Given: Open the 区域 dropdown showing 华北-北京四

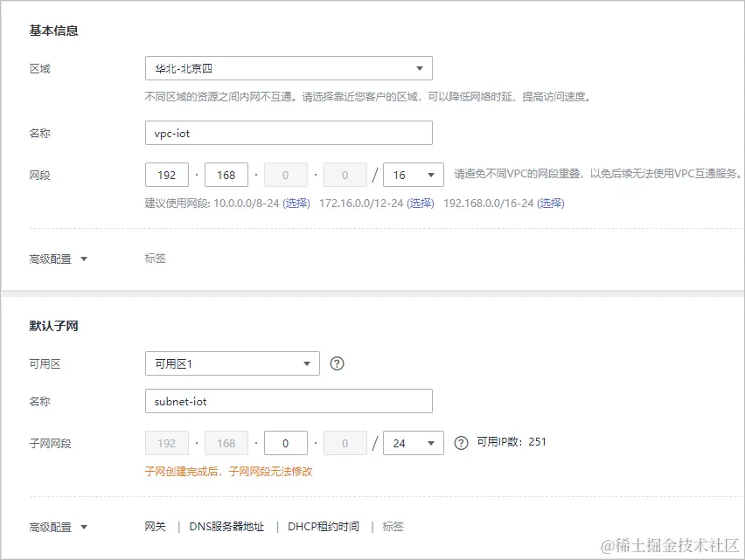Looking at the screenshot, I should point(289,68).
